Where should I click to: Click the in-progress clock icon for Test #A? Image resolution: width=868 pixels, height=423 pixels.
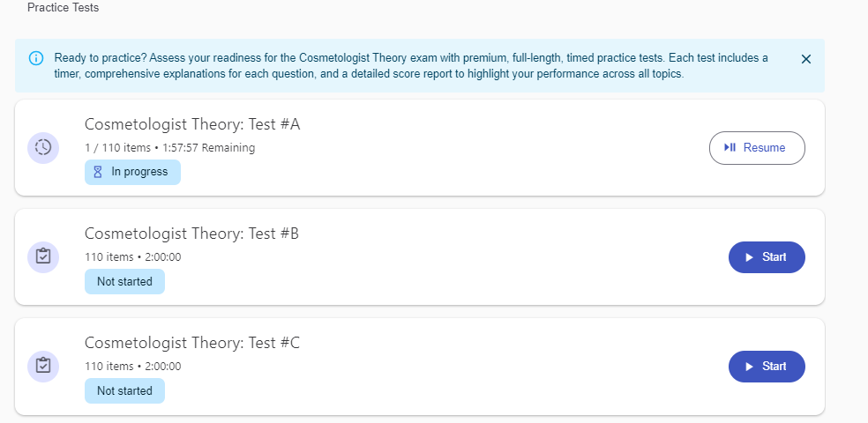pyautogui.click(x=43, y=147)
